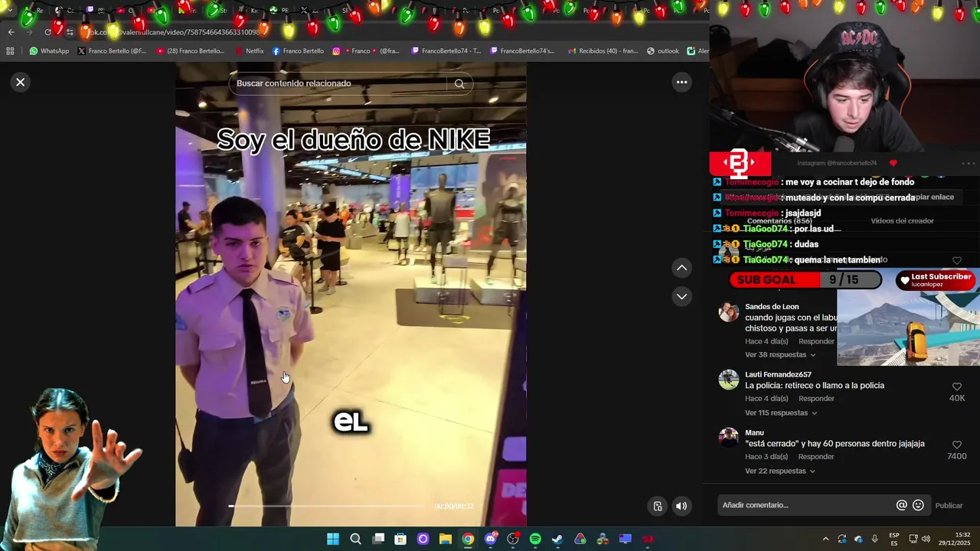Open the Netflix bookmark
The width and height of the screenshot is (980, 551).
(x=249, y=51)
